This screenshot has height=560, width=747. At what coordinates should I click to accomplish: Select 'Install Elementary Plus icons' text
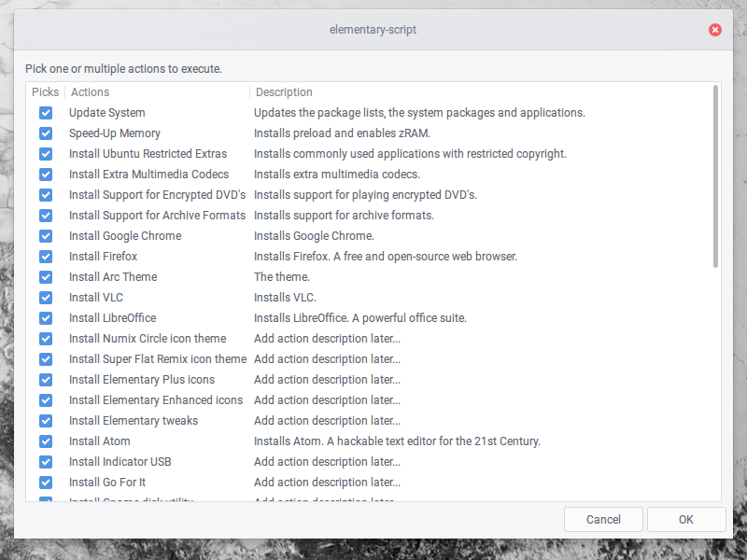click(142, 380)
